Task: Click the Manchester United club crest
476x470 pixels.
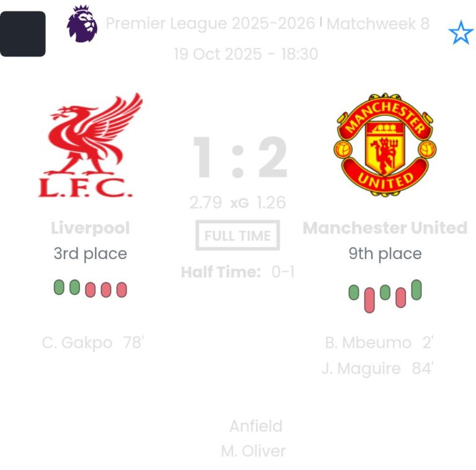Action: coord(385,144)
